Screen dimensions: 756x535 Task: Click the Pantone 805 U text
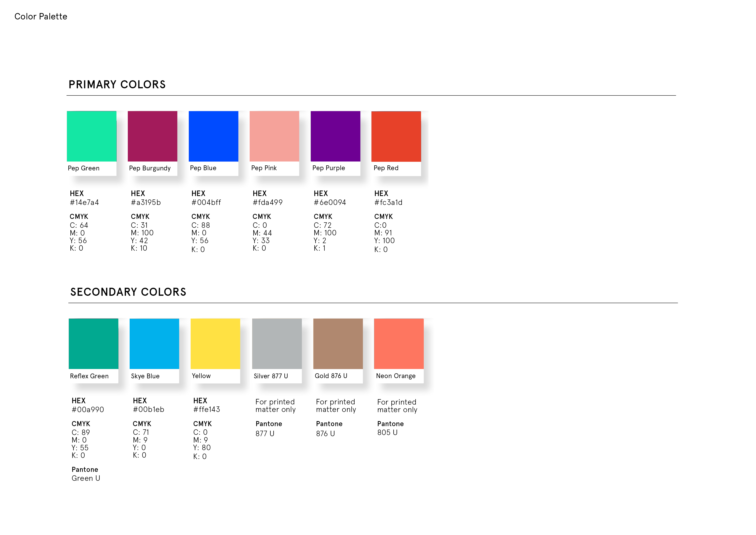387,432
